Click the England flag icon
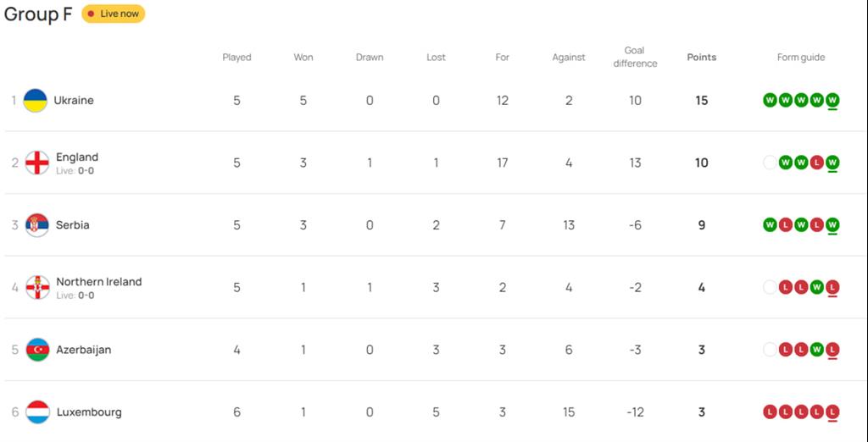Screen dimensions: 868x442 (37, 163)
